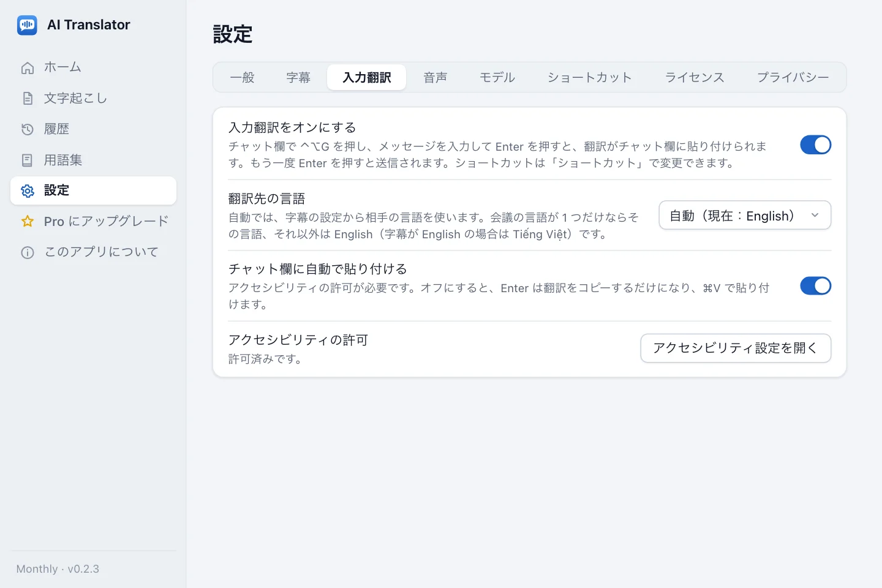View the ライセンス tab
Image resolution: width=882 pixels, height=588 pixels.
click(x=695, y=78)
